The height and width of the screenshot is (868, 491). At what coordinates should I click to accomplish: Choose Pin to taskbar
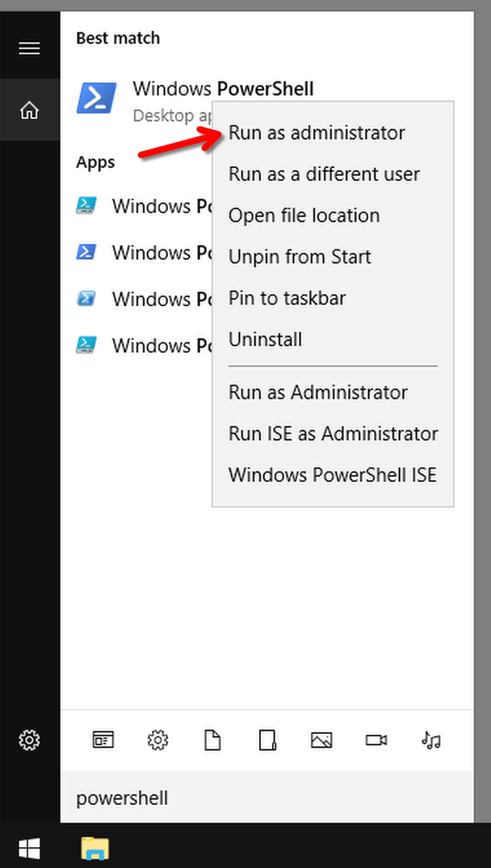click(x=287, y=298)
